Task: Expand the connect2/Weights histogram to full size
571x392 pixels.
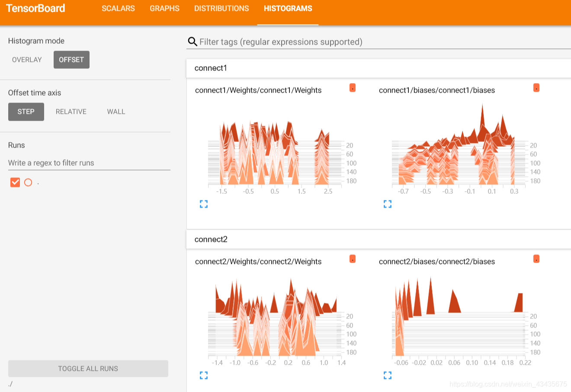Action: (204, 375)
